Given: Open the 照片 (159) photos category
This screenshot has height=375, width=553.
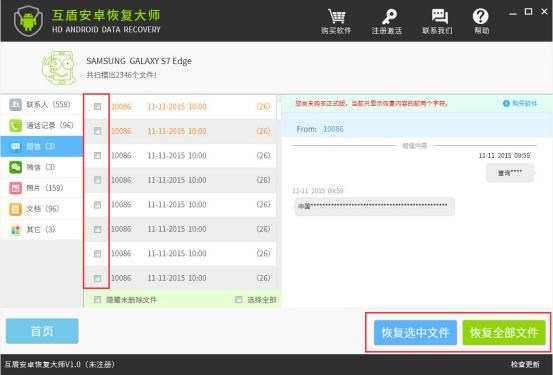Looking at the screenshot, I should tap(42, 188).
